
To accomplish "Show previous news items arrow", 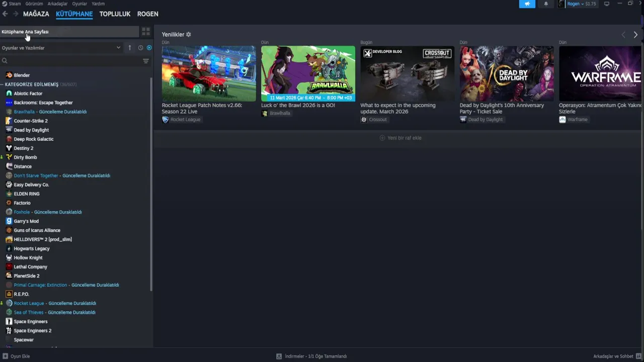I will [623, 35].
